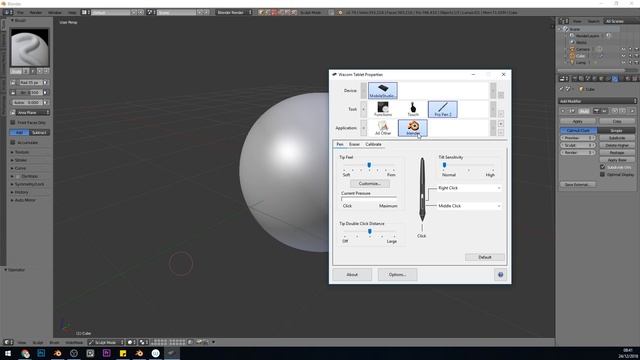This screenshot has width=640, height=360.
Task: Select the Touch tool icon
Action: (x=413, y=109)
